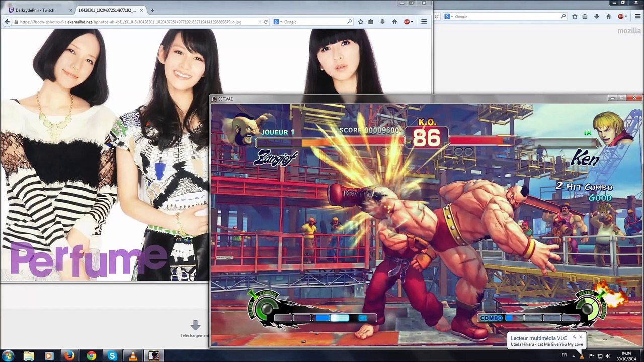Click the search magnifier in the left window's Google box
The height and width of the screenshot is (362, 644).
point(349,22)
